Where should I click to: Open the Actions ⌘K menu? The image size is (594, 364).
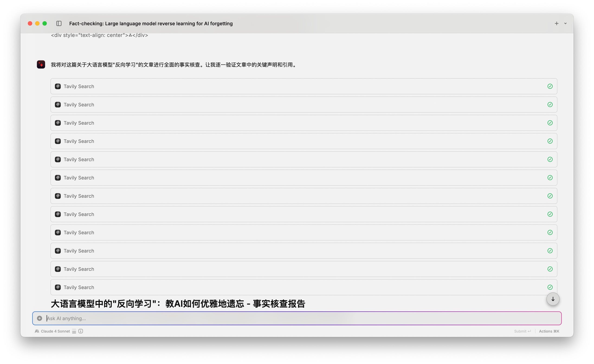pos(549,331)
